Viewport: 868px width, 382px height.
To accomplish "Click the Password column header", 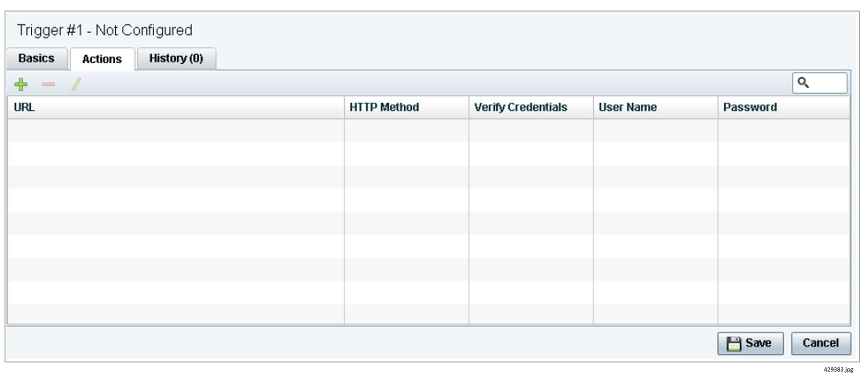I will point(750,107).
